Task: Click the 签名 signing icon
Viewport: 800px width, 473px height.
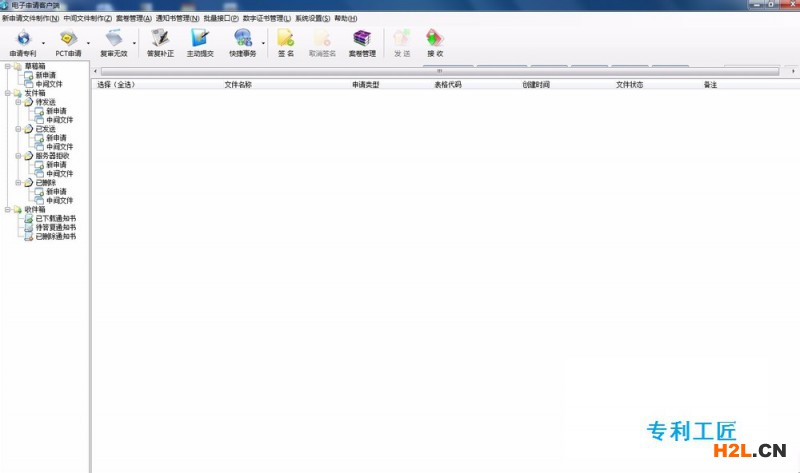Action: 286,38
